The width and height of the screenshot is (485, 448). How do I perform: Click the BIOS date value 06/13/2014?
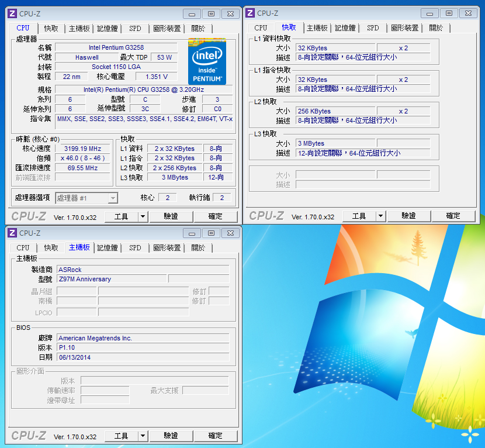143,357
